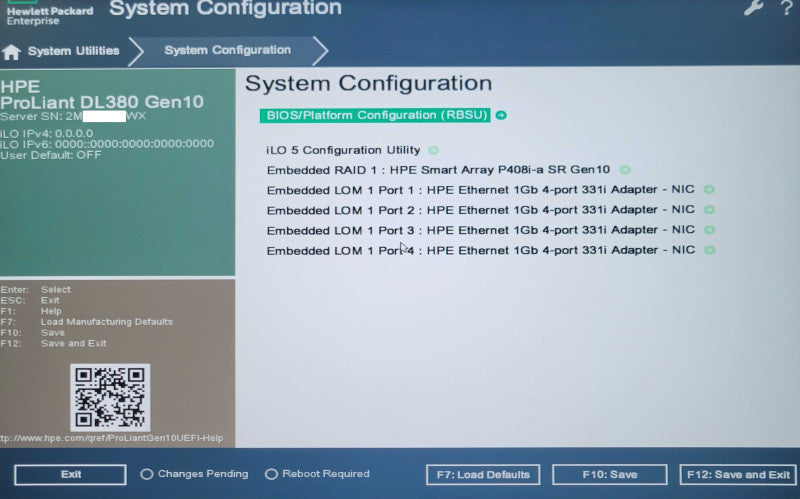
Task: Click the arrow icon for LOM 1 Port 1
Action: tap(709, 190)
